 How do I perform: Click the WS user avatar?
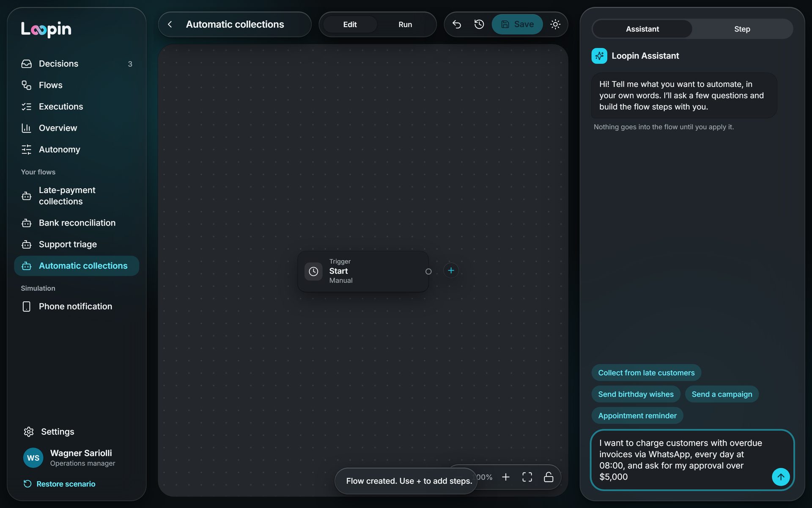click(33, 458)
